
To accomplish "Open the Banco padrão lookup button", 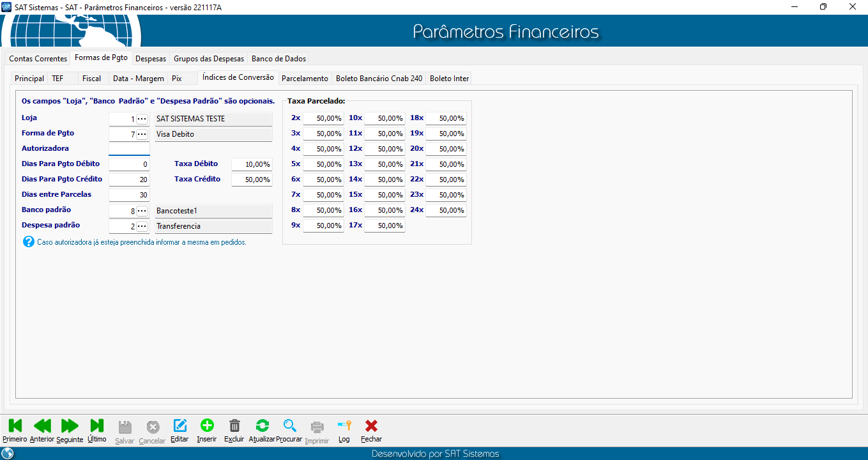I will (x=142, y=211).
